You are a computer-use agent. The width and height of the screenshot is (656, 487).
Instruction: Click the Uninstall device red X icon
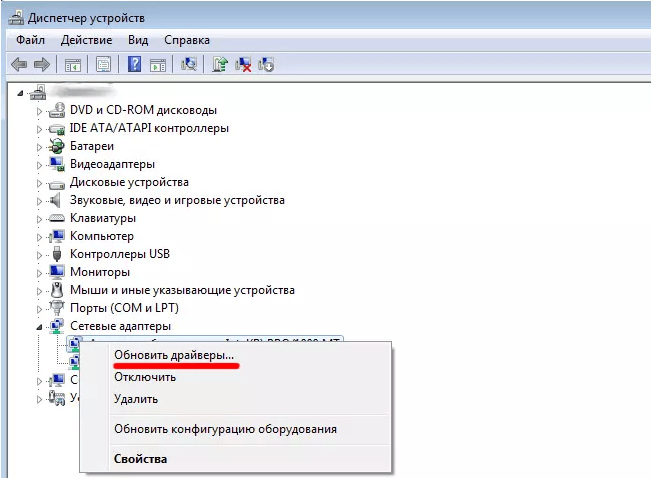coord(243,65)
